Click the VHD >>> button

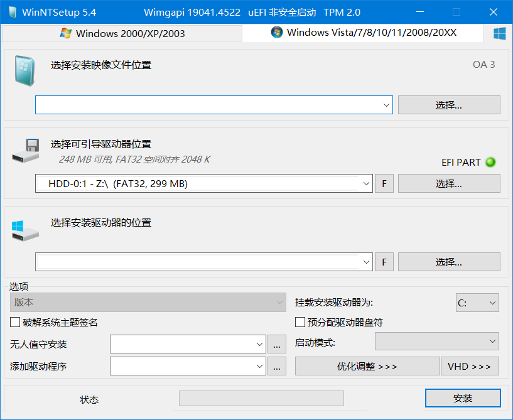coord(470,366)
